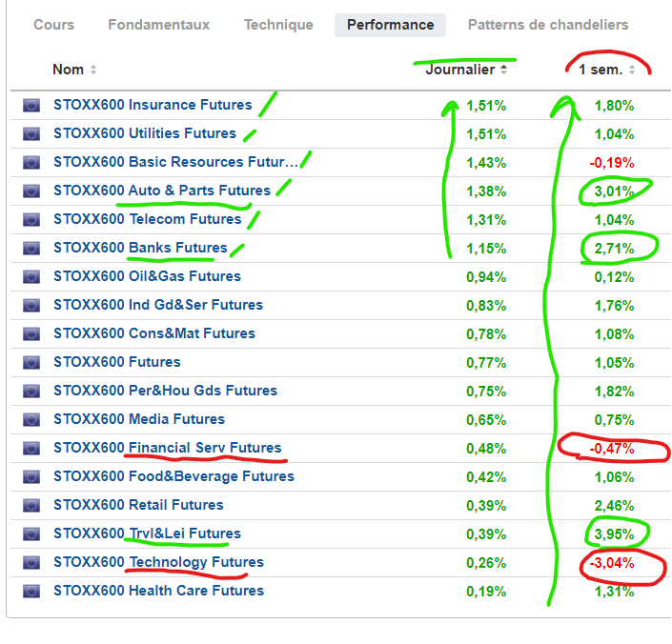This screenshot has height=644, width=672.
Task: Select the 1,82% weekly value for Per&Hou Gds
Action: click(614, 392)
